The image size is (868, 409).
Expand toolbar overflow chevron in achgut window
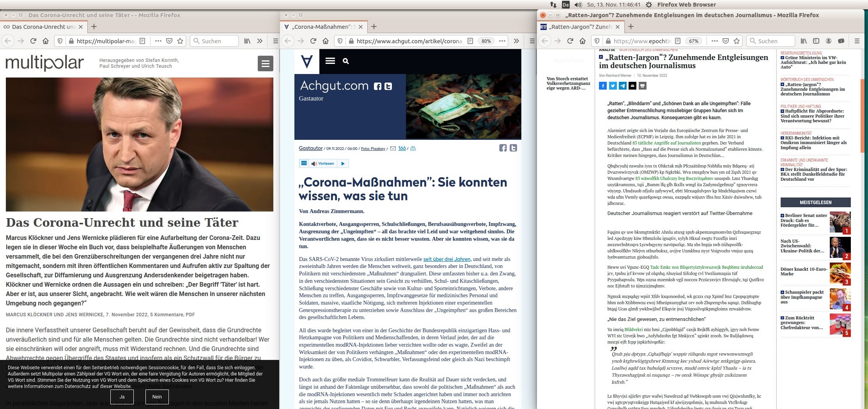[516, 41]
